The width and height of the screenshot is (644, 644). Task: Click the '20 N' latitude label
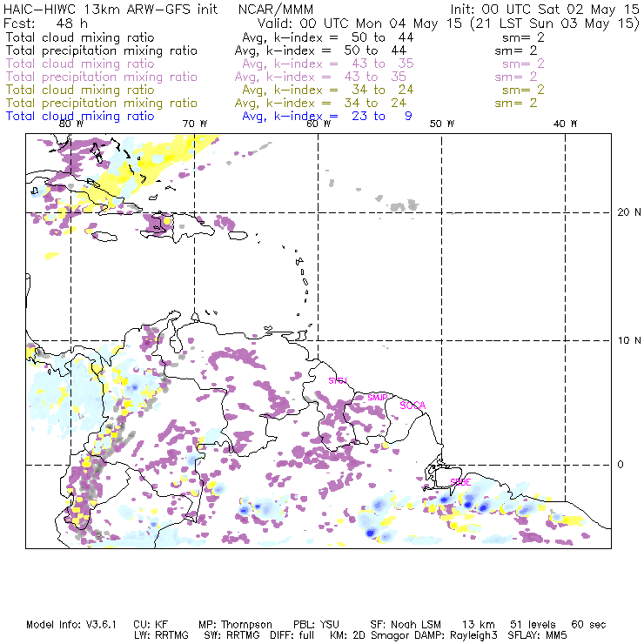tap(629, 212)
